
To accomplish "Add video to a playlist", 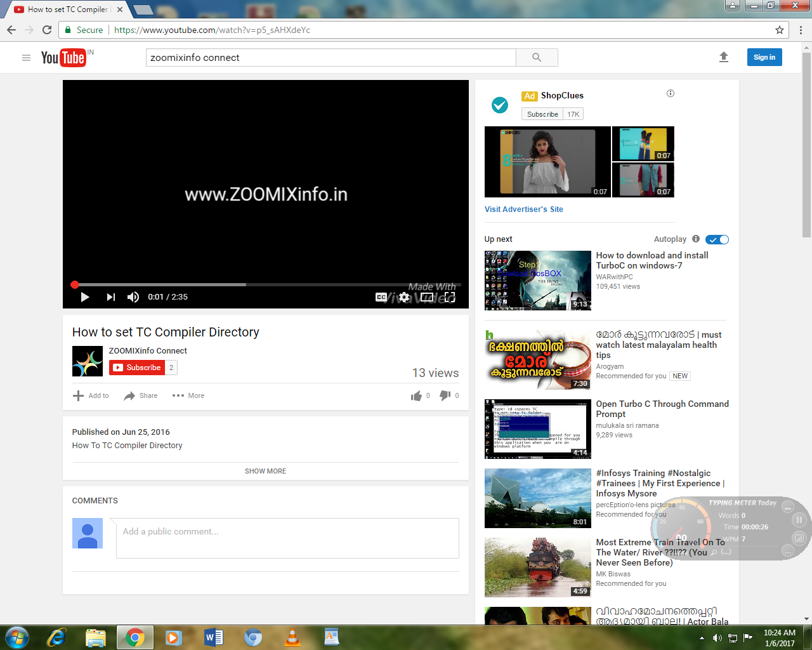I will (x=91, y=395).
